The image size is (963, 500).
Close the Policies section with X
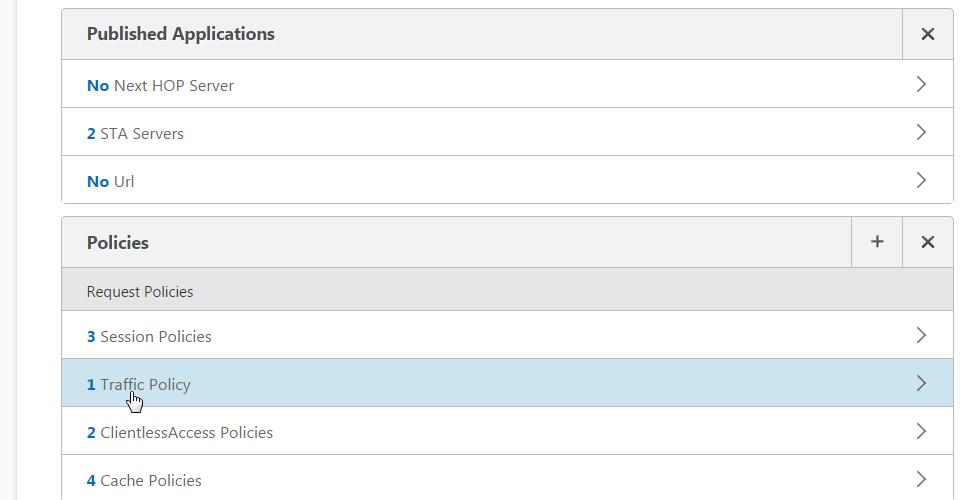pos(927,242)
